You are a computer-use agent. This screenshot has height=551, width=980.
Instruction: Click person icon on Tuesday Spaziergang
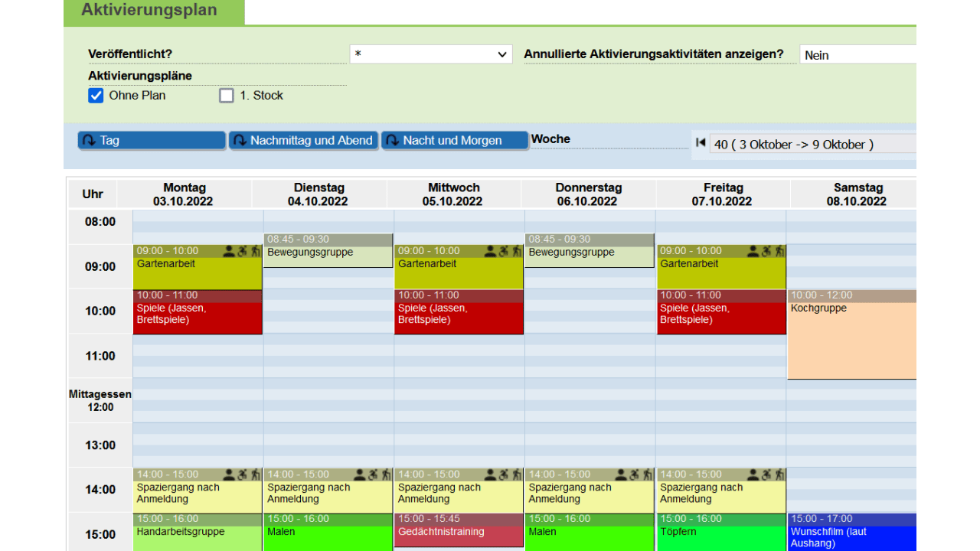pyautogui.click(x=359, y=474)
